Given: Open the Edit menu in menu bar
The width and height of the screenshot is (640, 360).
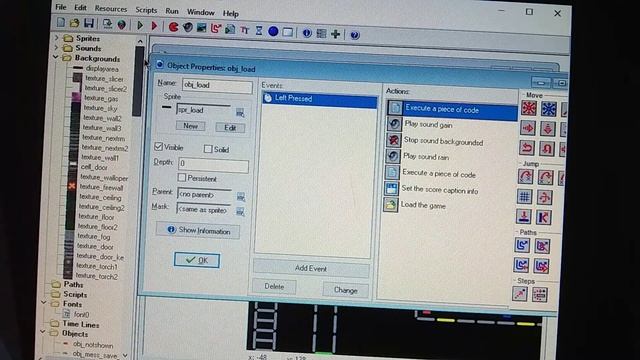Looking at the screenshot, I should tap(80, 8).
